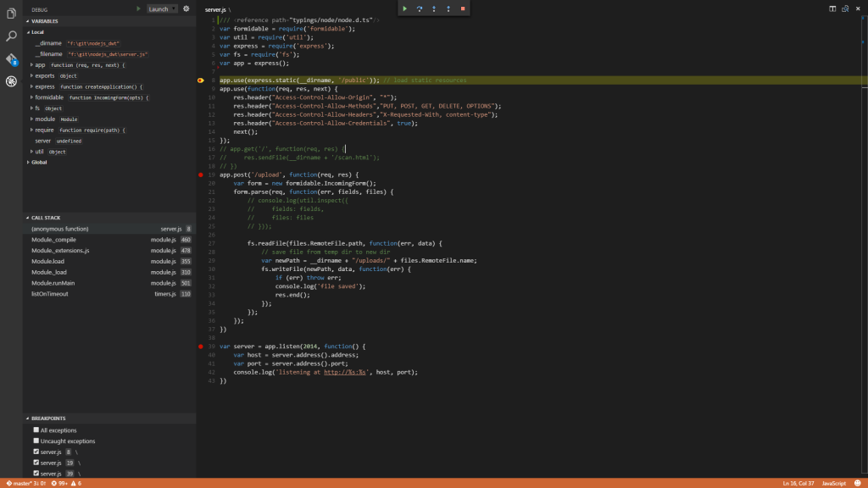This screenshot has width=868, height=488.
Task: Expand the app variable in Variables panel
Action: [31, 64]
